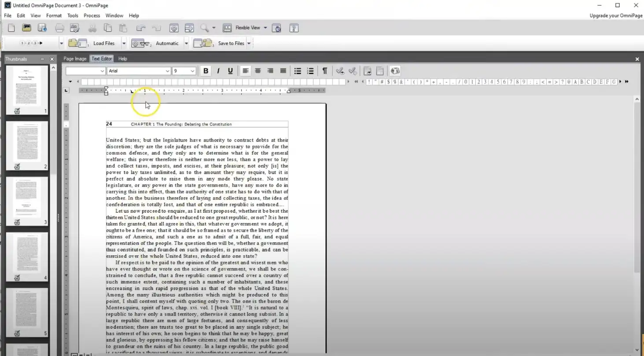The height and width of the screenshot is (356, 644).
Task: Click the new document icon
Action: 11,28
